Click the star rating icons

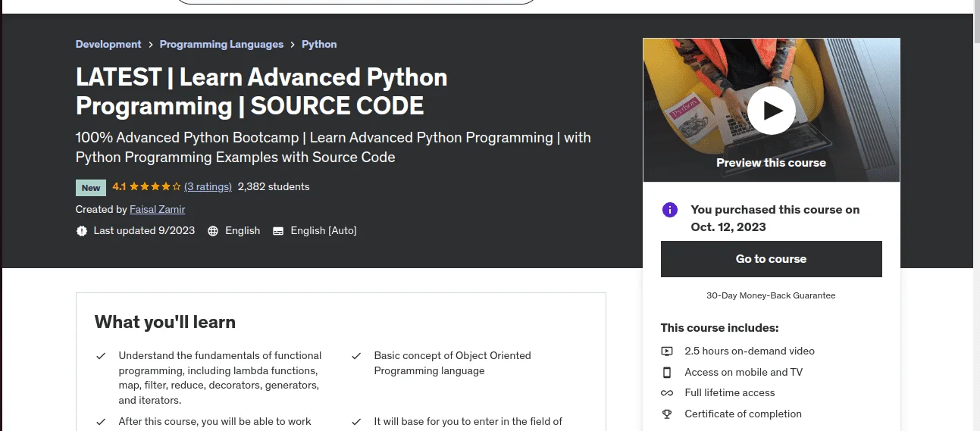coord(155,186)
